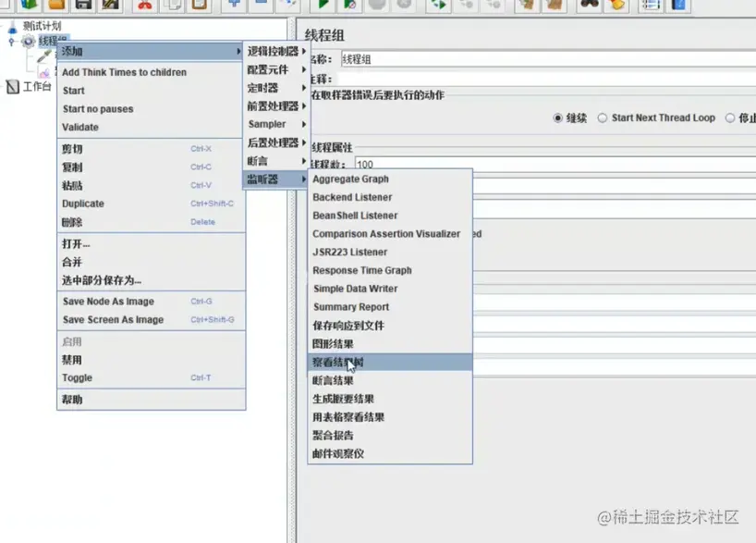Click the Copy toolbar icon

172,5
